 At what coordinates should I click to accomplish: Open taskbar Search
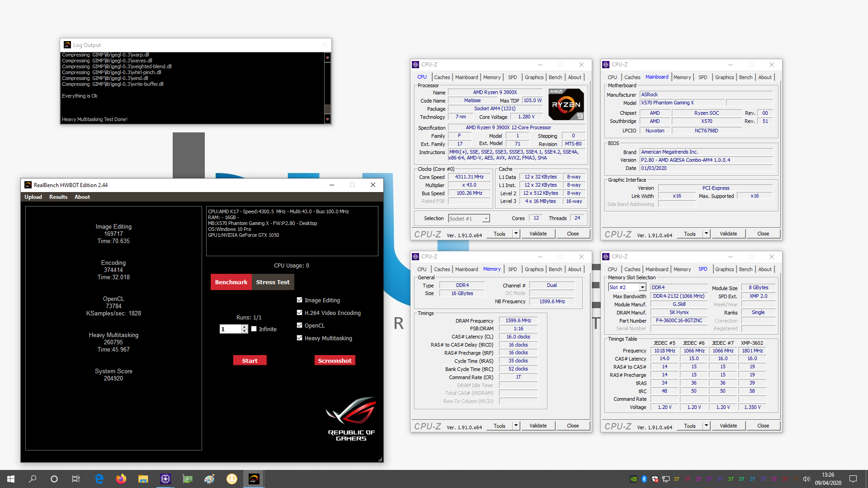[x=33, y=479]
